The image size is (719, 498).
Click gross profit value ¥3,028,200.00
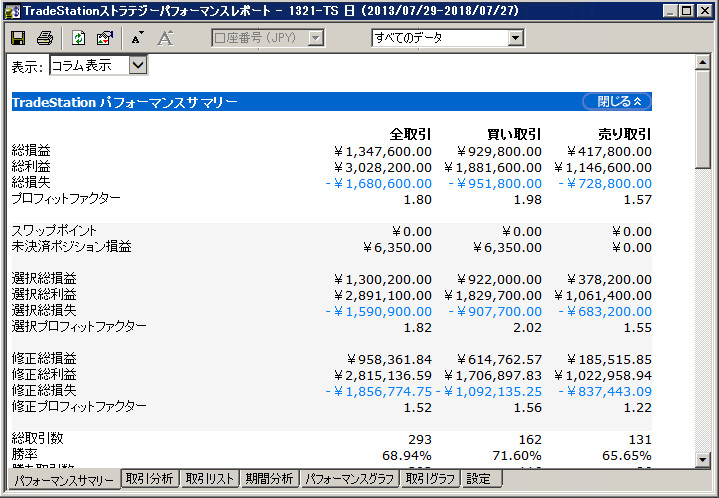click(x=382, y=167)
